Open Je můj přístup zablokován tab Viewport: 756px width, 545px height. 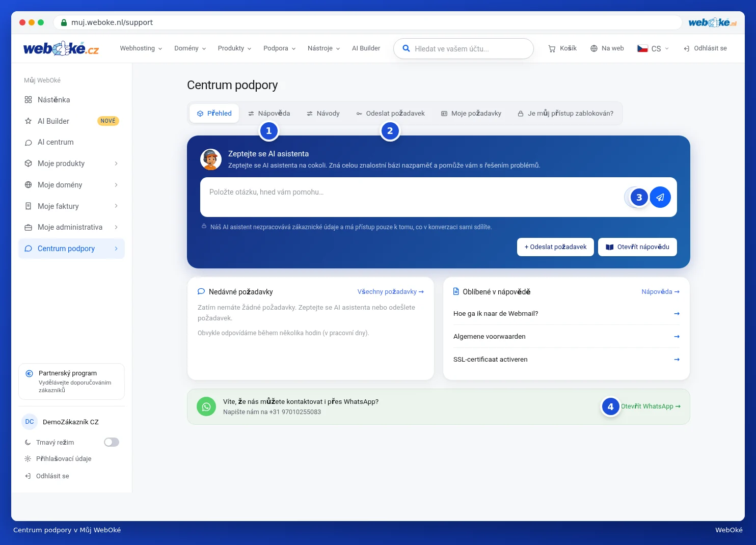coord(565,114)
